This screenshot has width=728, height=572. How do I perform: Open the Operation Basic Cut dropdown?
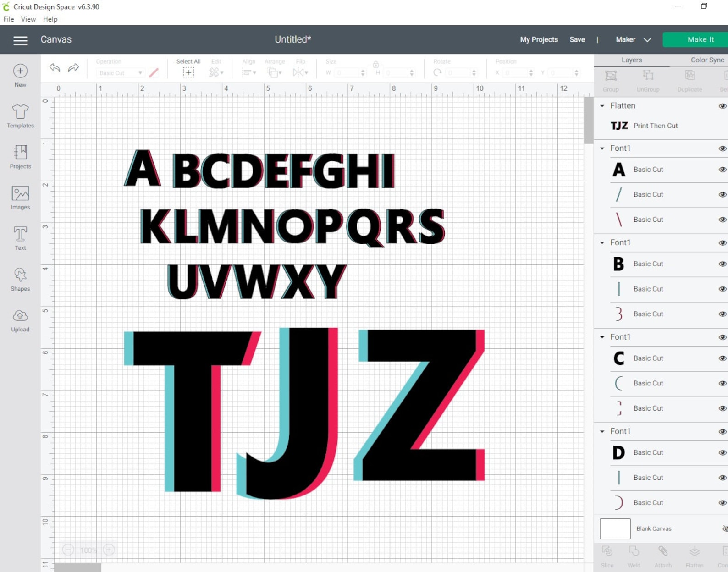(x=121, y=73)
